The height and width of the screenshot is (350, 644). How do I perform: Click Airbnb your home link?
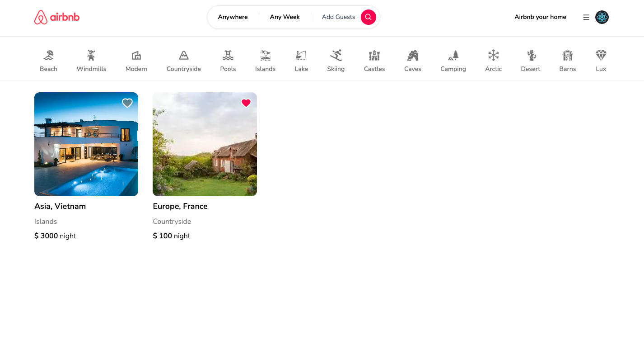pos(540,17)
